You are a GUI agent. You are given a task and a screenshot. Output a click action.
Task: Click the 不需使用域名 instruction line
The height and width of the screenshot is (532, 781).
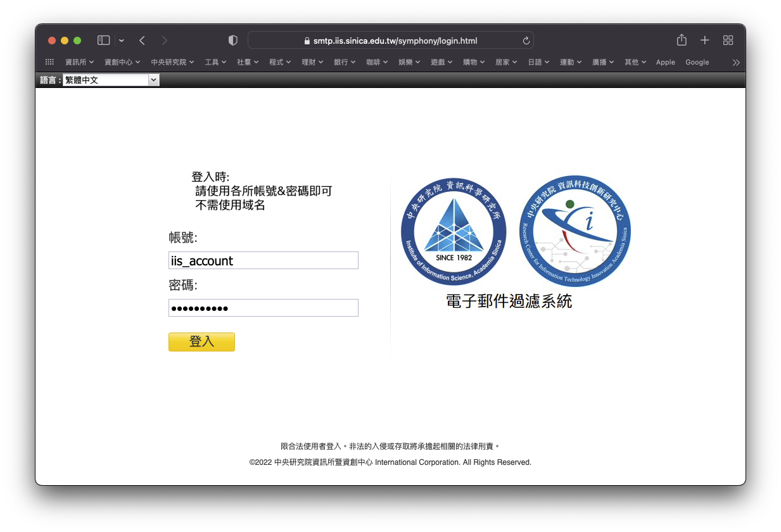[x=230, y=205]
